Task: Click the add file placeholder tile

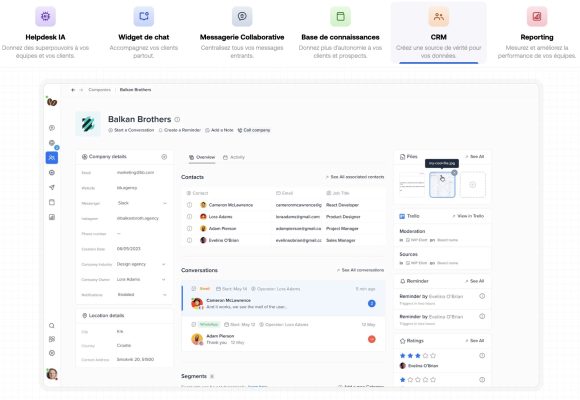Action: point(473,185)
